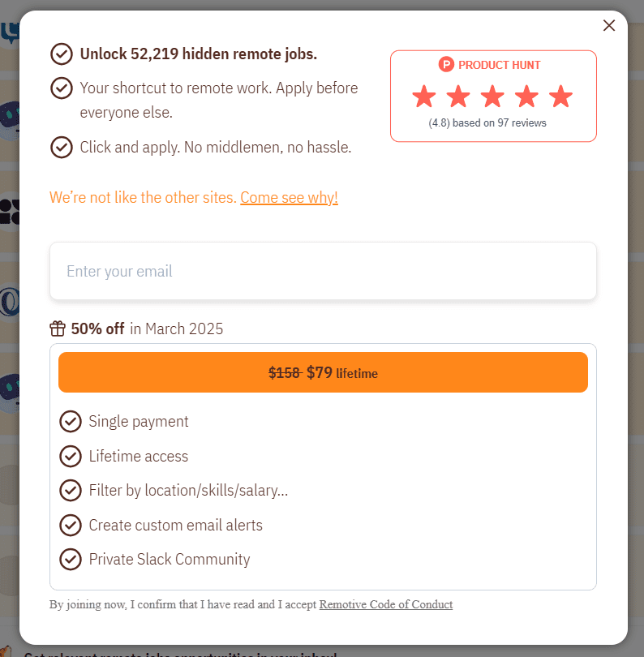Screen dimensions: 644x657
Task: Select the first star in the rating
Action: coord(424,96)
